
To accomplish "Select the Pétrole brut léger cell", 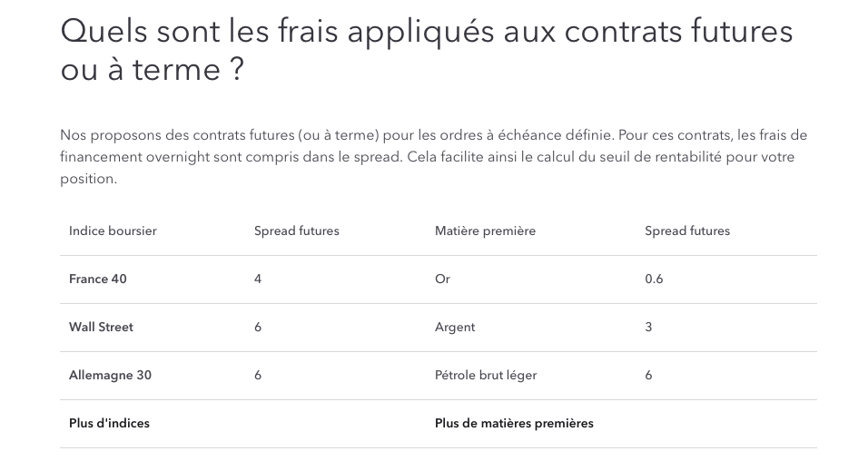I will pos(486,376).
